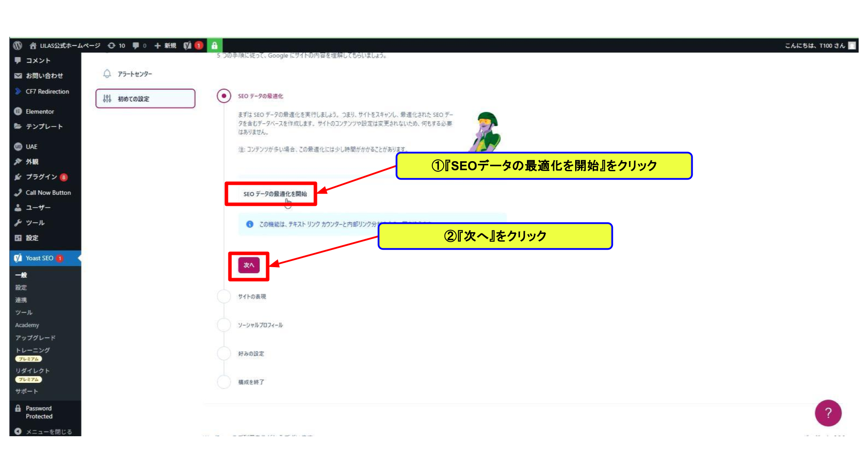Click the Elementor sidebar icon

(x=18, y=111)
